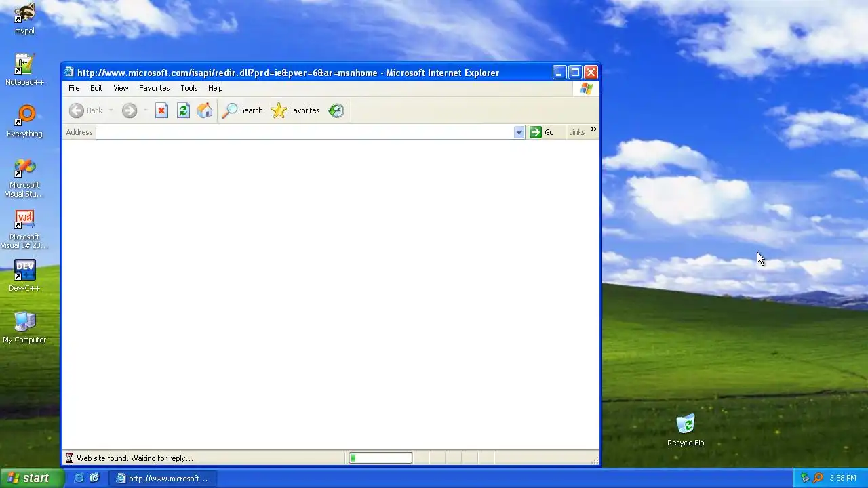
Task: Select the mypal desktop icon
Action: coord(24,18)
